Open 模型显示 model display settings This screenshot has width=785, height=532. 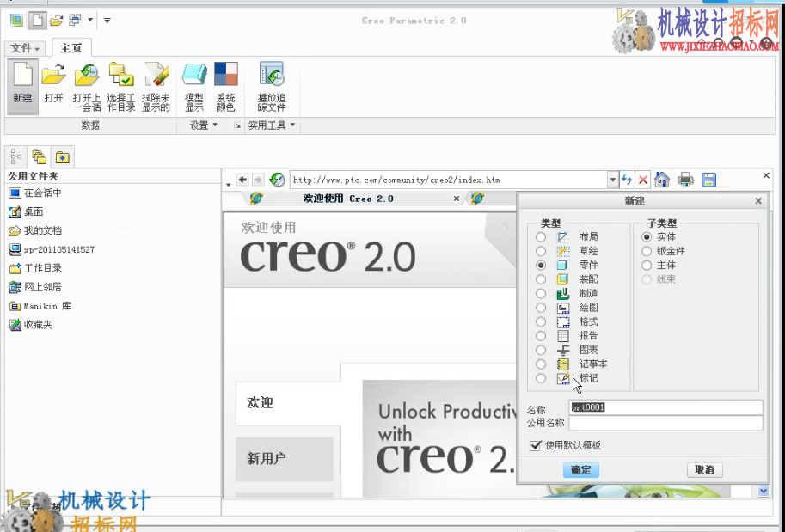[x=194, y=87]
